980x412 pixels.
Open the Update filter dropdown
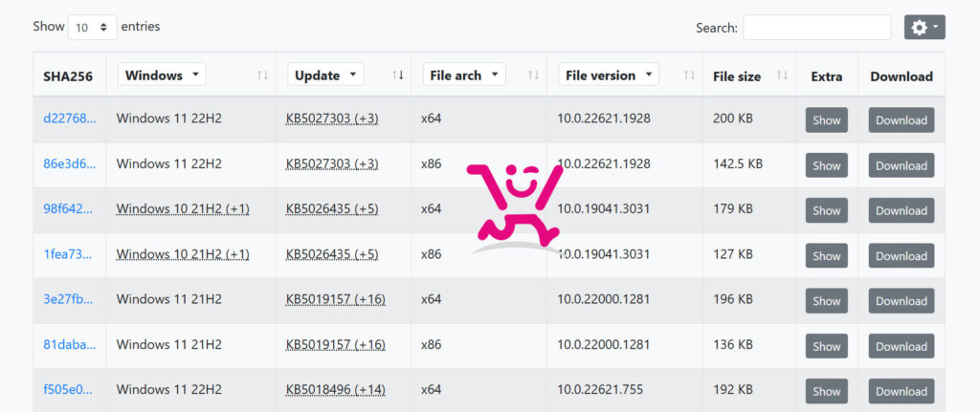pos(325,75)
